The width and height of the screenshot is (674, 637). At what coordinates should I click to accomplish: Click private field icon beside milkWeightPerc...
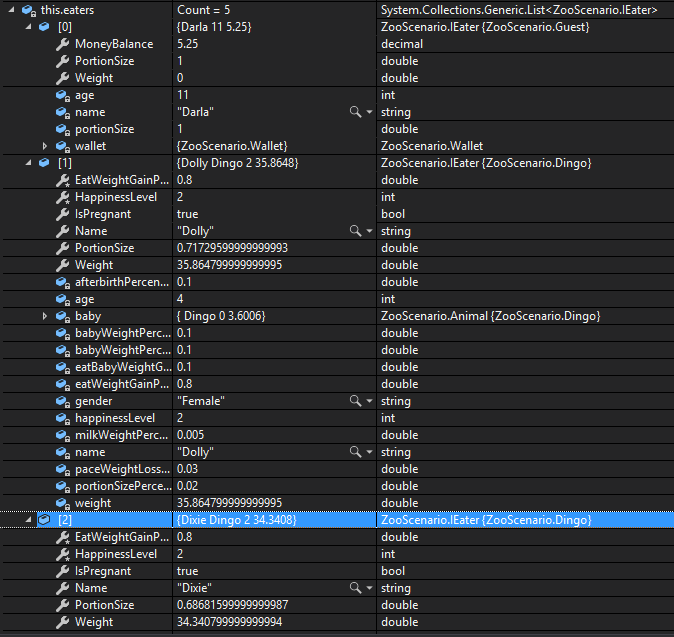point(63,435)
